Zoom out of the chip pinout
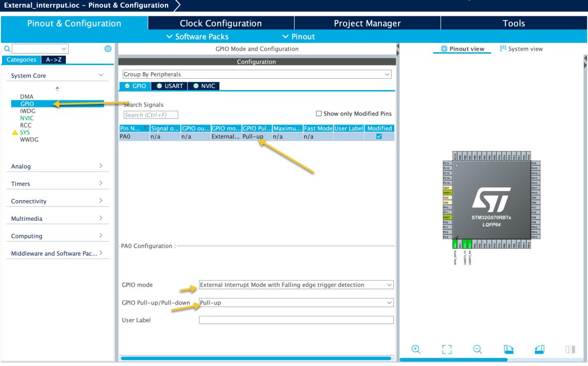 [478, 349]
